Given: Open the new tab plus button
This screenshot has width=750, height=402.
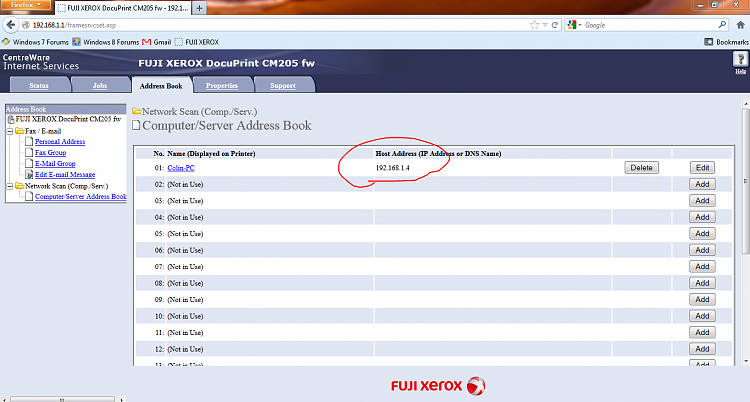Looking at the screenshot, I should click(199, 8).
